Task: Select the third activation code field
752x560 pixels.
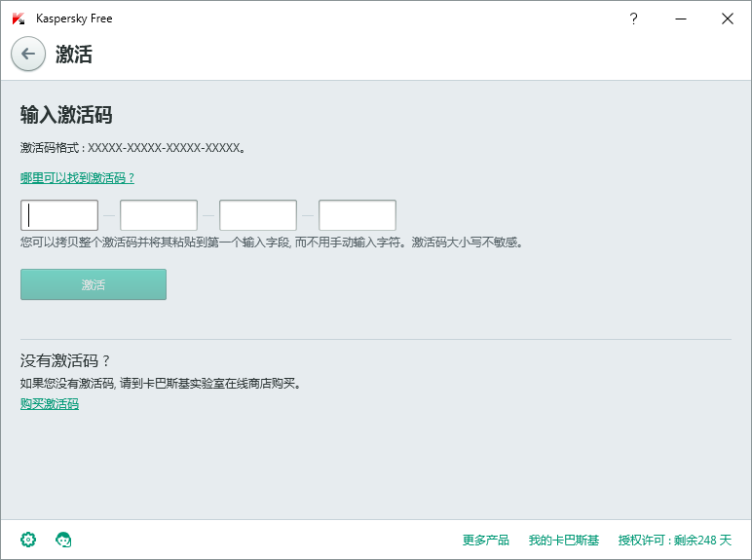Action: (258, 215)
